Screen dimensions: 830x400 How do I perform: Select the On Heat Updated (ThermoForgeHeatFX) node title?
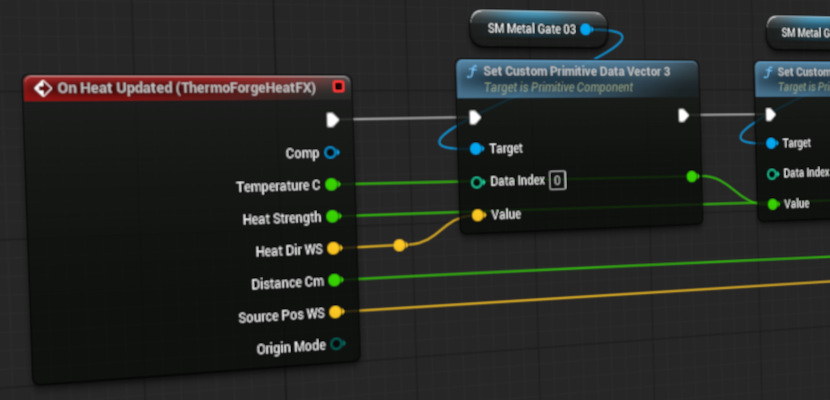pyautogui.click(x=186, y=88)
